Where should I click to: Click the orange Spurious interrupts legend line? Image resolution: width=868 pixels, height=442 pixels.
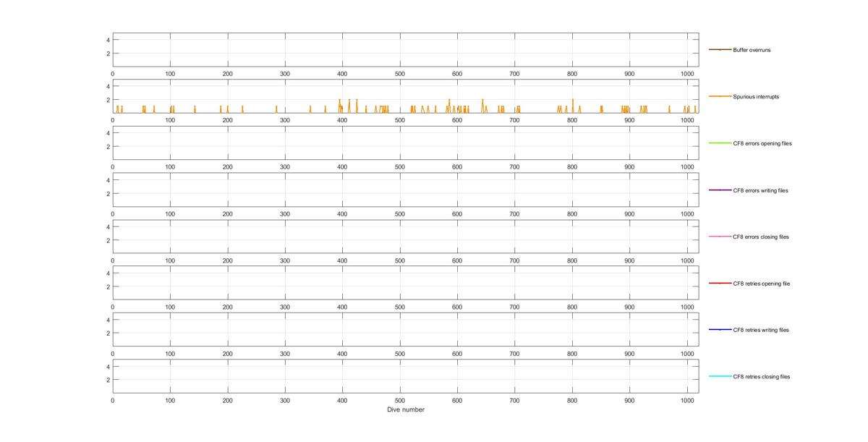(720, 96)
